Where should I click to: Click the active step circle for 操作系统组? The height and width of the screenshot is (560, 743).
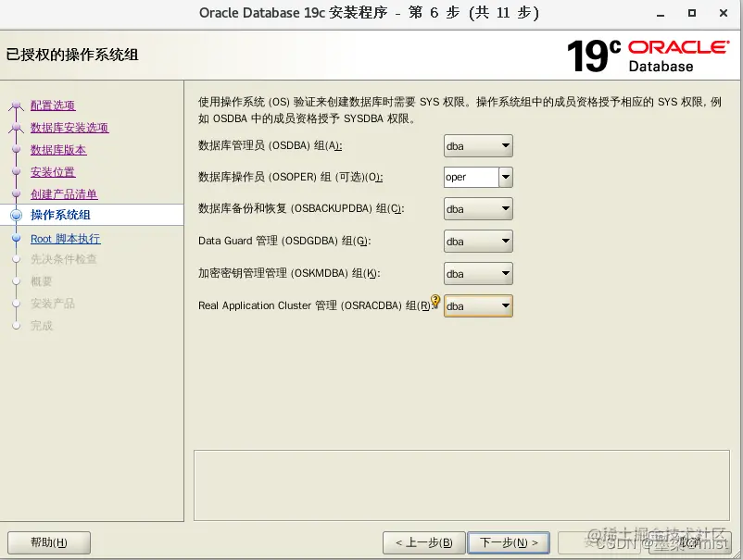coord(16,215)
